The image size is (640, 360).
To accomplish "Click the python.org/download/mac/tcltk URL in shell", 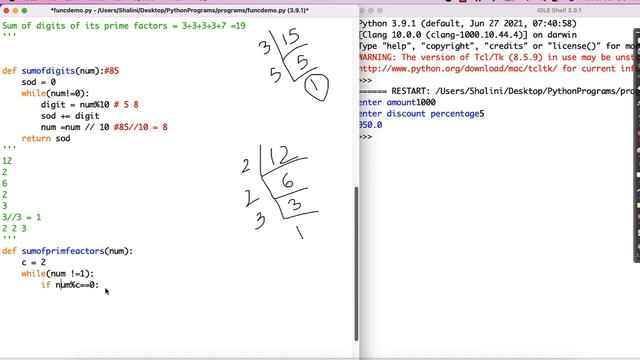I will point(458,69).
